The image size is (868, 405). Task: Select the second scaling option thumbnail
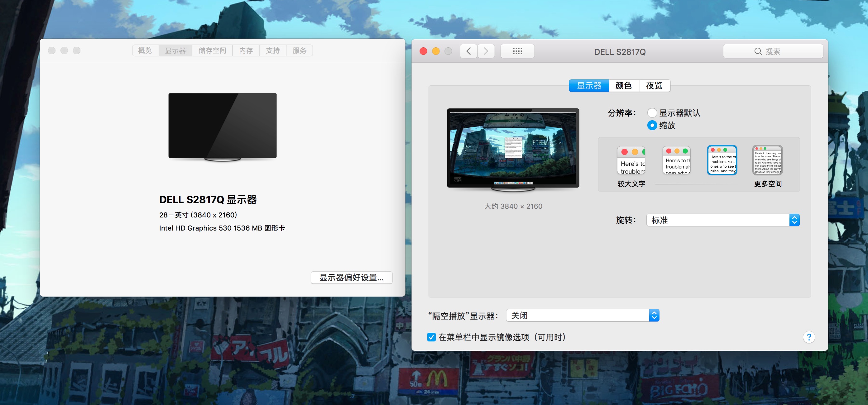(677, 160)
